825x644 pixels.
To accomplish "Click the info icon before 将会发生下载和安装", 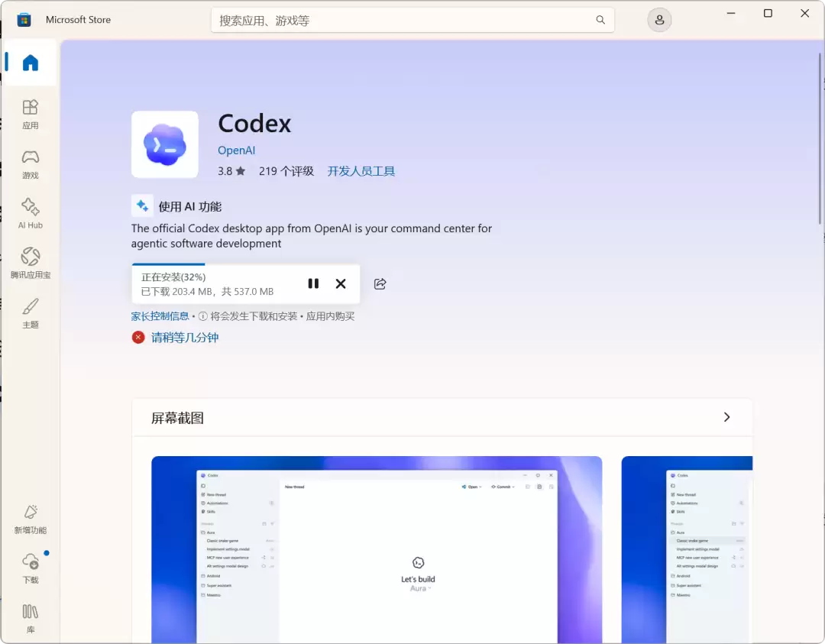I will pos(202,316).
